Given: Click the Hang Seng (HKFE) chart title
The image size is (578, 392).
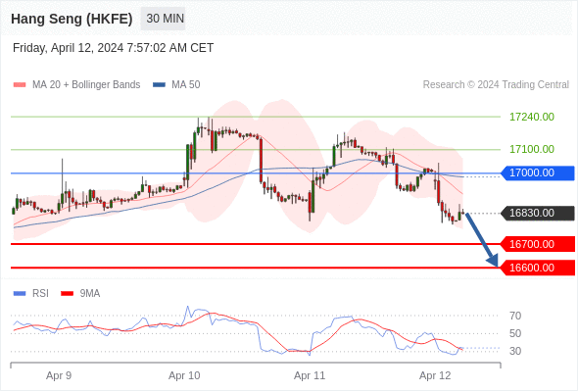Looking at the screenshot, I should tap(72, 19).
